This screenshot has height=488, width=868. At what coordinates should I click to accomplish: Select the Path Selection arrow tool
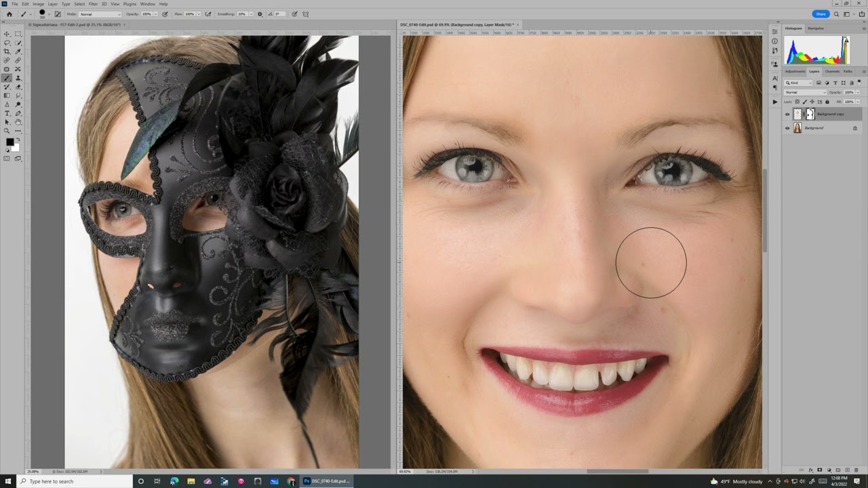click(7, 122)
